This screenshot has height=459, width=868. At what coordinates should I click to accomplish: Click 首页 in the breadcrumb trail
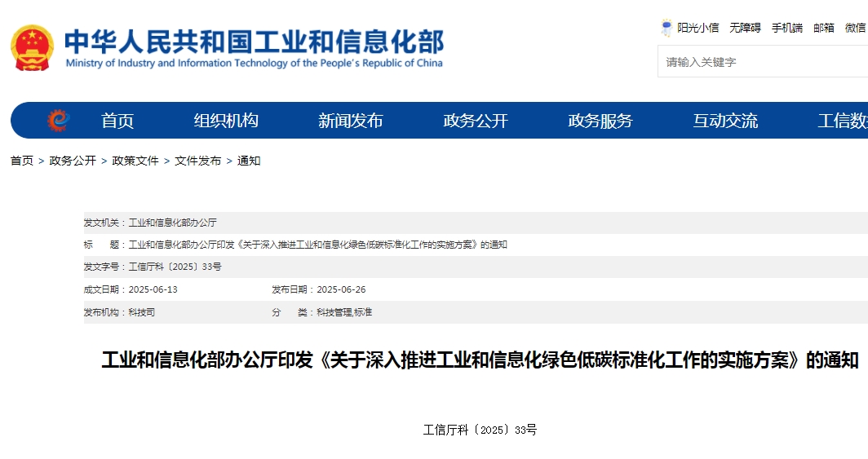tap(21, 161)
